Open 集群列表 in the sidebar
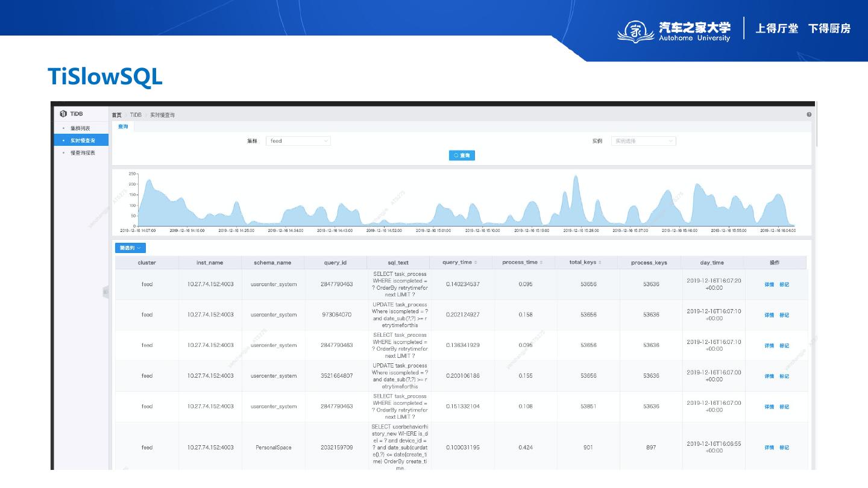868x488 pixels. [80, 128]
